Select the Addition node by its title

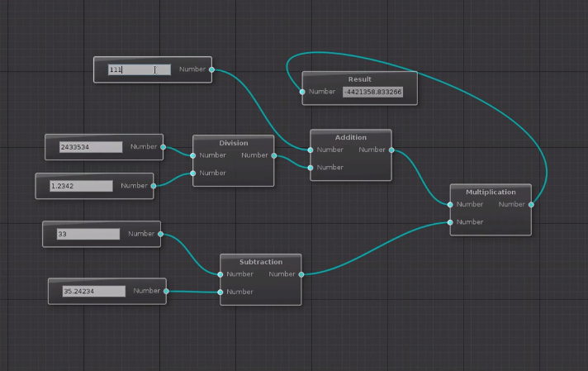point(351,137)
